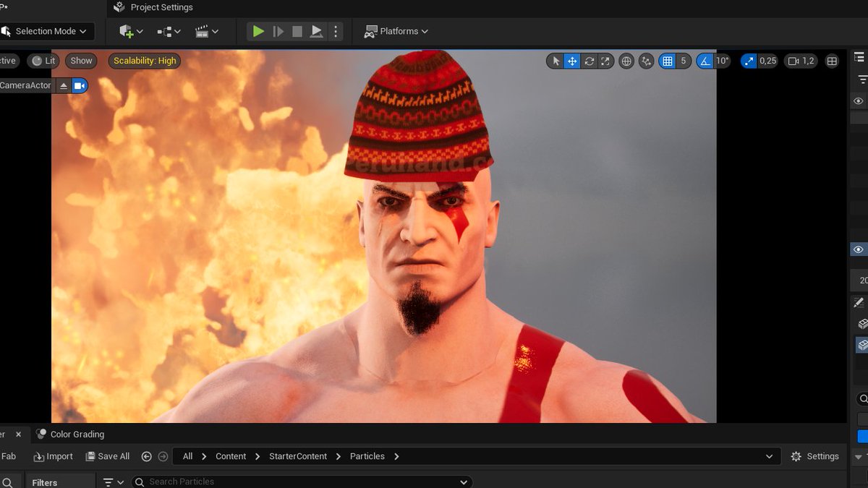Click the Scalability: High button

[x=145, y=61]
